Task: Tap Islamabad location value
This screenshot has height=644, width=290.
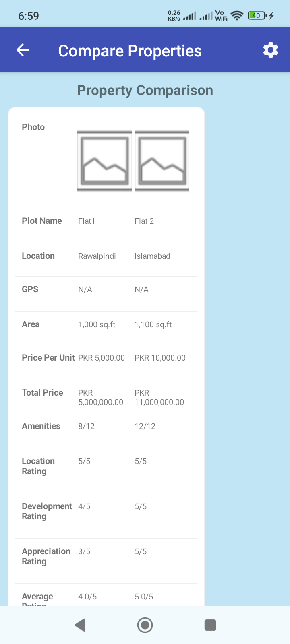Action: click(x=152, y=256)
